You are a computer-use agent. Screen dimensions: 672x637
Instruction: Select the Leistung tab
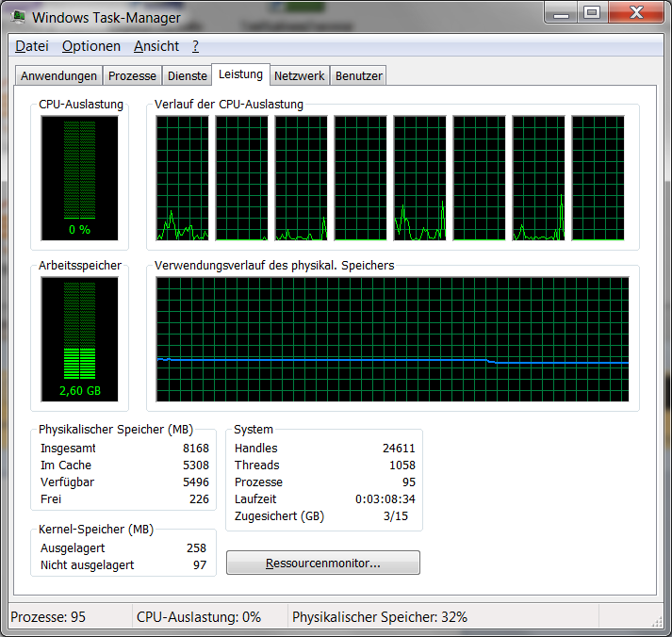coord(240,74)
